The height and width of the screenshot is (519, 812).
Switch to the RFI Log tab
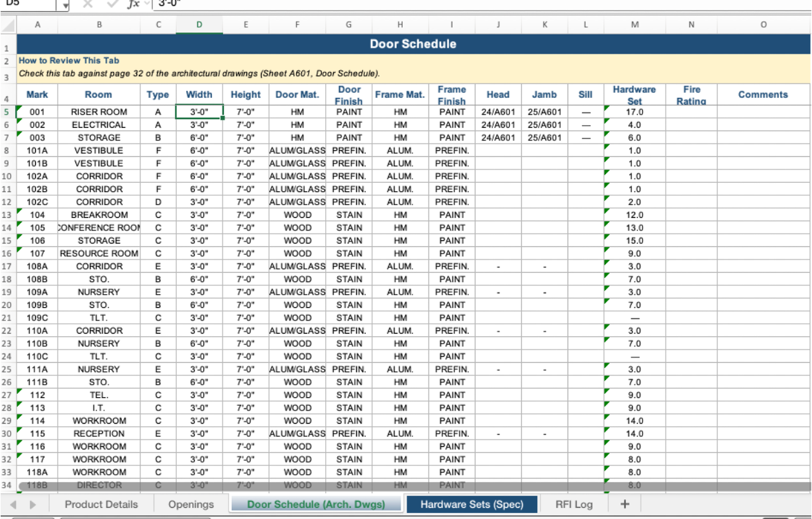(574, 504)
